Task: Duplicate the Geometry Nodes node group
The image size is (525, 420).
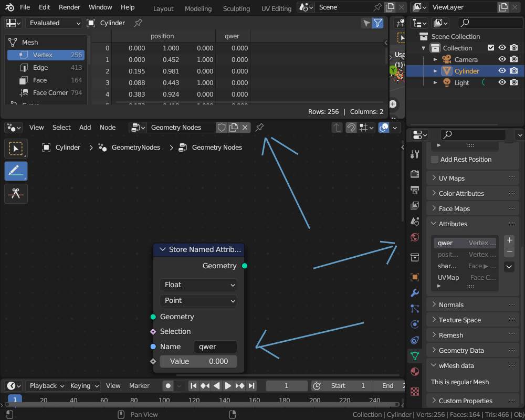Action: (234, 127)
